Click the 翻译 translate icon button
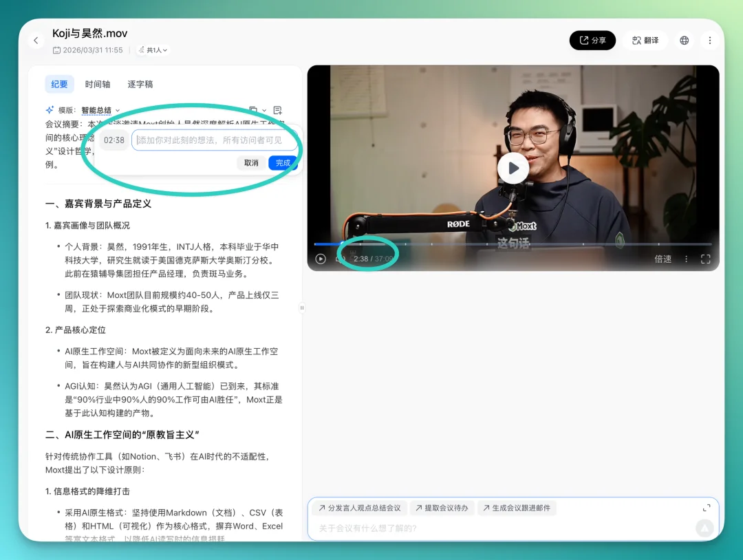Viewport: 743px width, 560px height. (645, 40)
